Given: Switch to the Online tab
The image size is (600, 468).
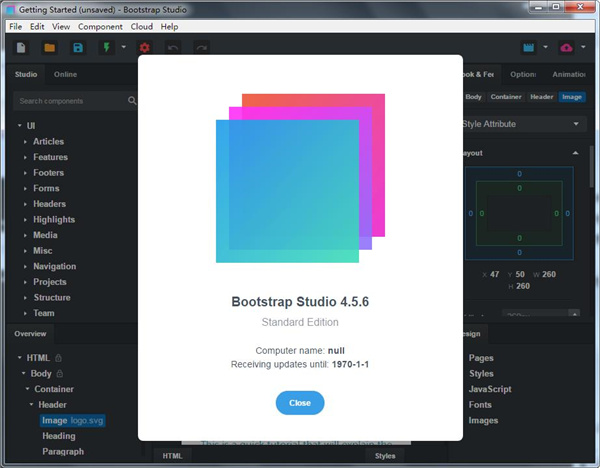Looking at the screenshot, I should point(65,74).
